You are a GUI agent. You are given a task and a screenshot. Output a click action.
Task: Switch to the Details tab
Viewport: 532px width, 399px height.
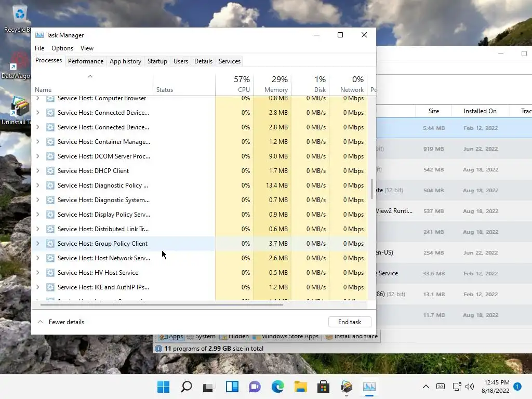click(203, 61)
